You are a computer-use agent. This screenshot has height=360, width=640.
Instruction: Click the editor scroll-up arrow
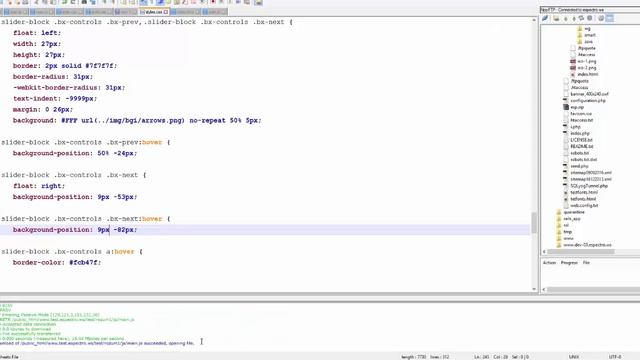click(534, 20)
